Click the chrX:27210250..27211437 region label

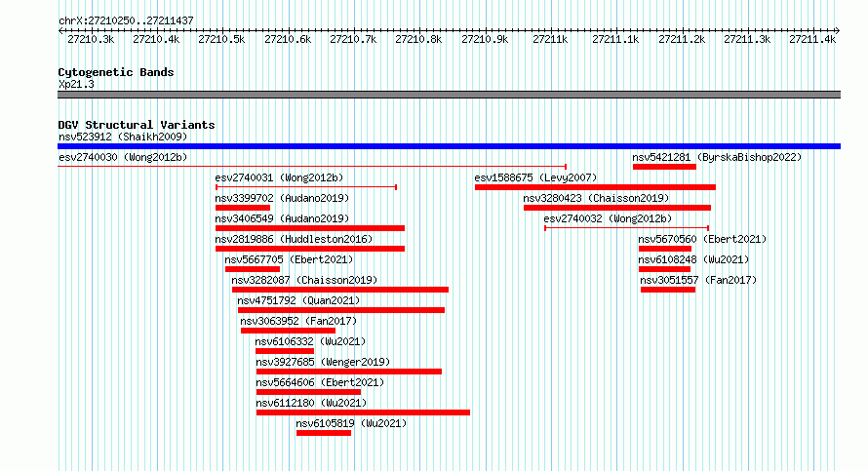point(126,20)
